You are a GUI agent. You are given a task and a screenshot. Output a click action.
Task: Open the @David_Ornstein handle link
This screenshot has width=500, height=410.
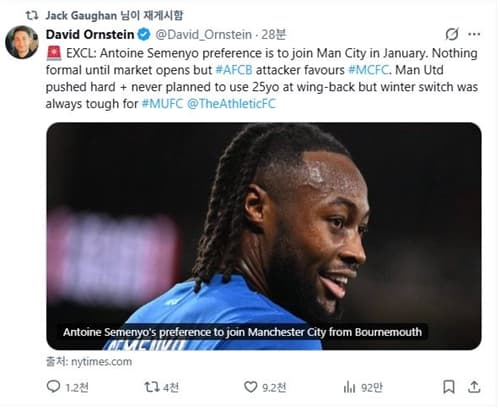(x=203, y=35)
